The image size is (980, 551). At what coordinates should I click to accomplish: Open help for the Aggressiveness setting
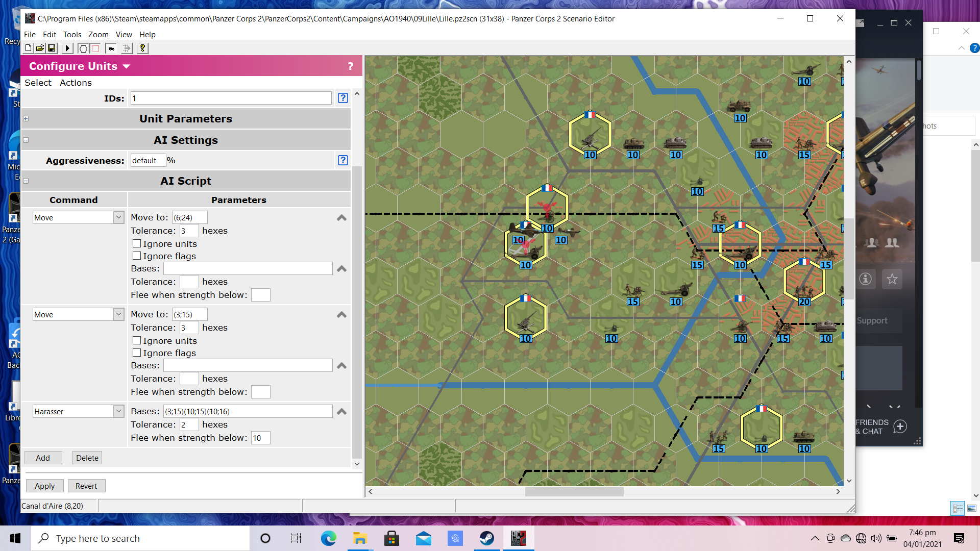click(x=343, y=160)
